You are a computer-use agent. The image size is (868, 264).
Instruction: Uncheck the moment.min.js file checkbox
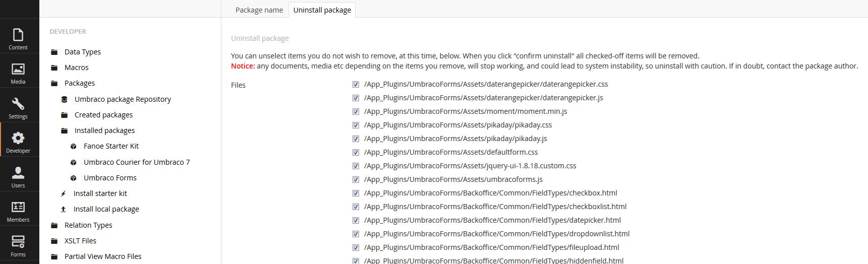click(x=356, y=111)
